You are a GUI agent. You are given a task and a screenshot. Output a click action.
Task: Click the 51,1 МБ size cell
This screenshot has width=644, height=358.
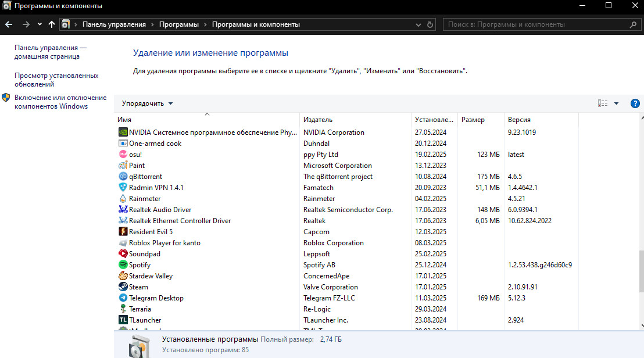click(x=488, y=188)
